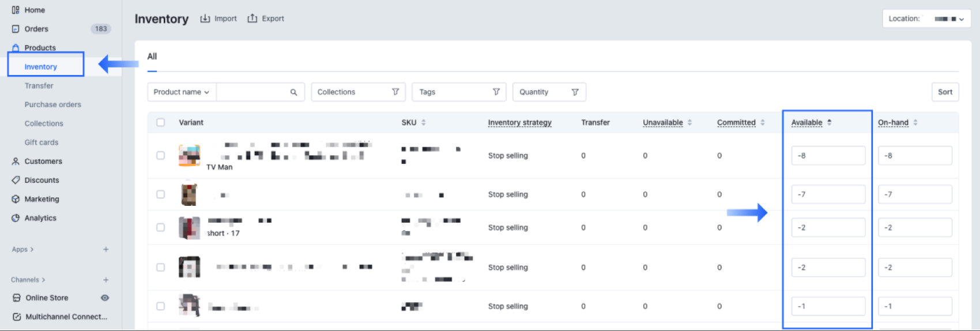Open Orders in the sidebar
Image resolution: width=980 pixels, height=331 pixels.
click(36, 29)
